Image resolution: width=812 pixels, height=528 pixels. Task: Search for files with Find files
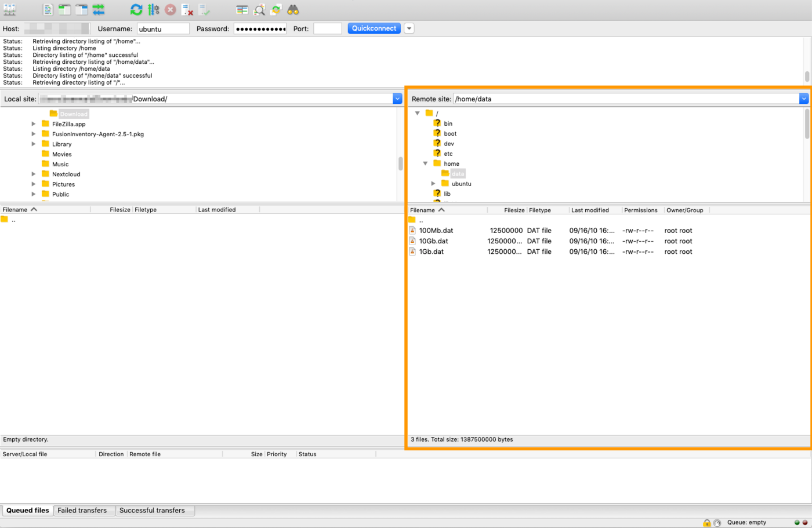(x=293, y=9)
